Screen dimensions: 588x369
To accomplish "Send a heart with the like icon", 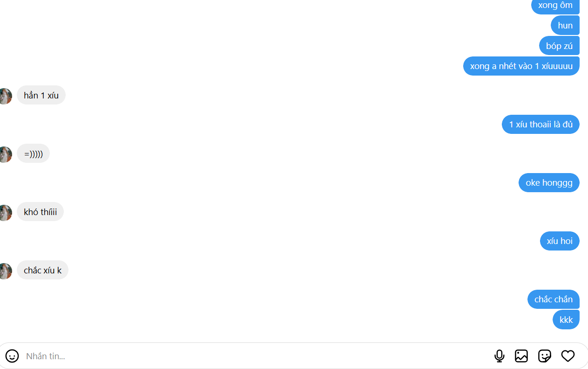I will click(568, 356).
